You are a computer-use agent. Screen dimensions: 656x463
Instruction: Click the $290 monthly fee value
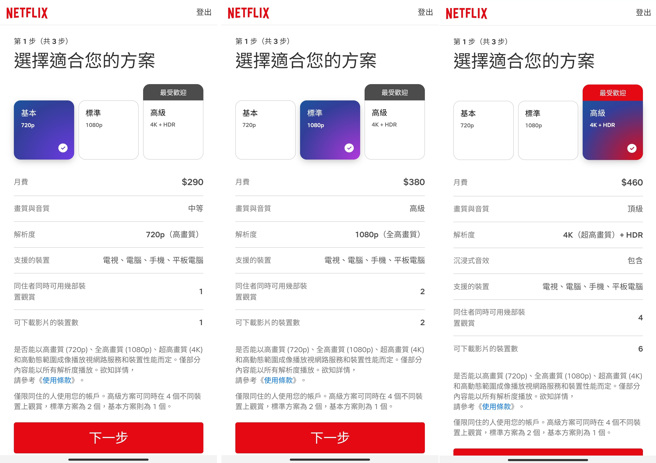(x=192, y=182)
